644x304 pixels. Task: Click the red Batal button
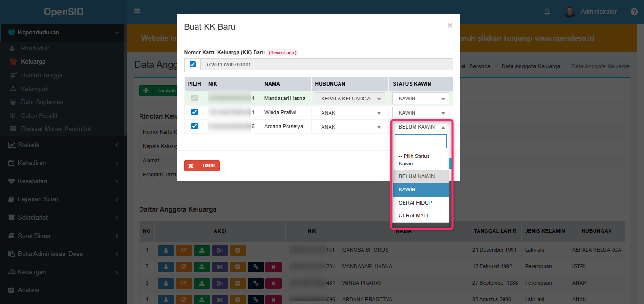click(202, 166)
